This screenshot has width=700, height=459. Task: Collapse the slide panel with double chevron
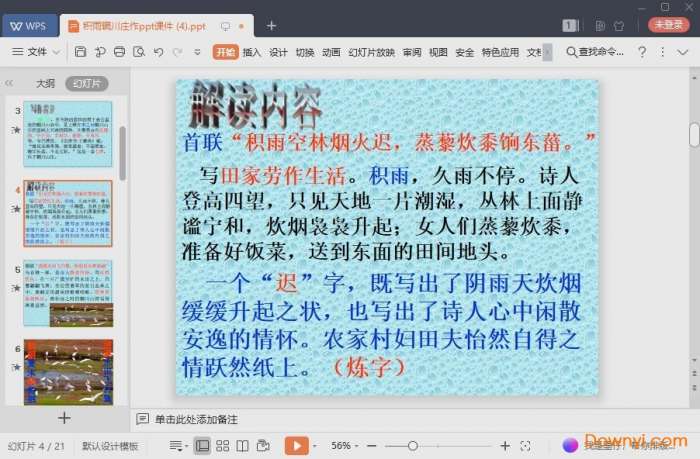pyautogui.click(x=9, y=83)
